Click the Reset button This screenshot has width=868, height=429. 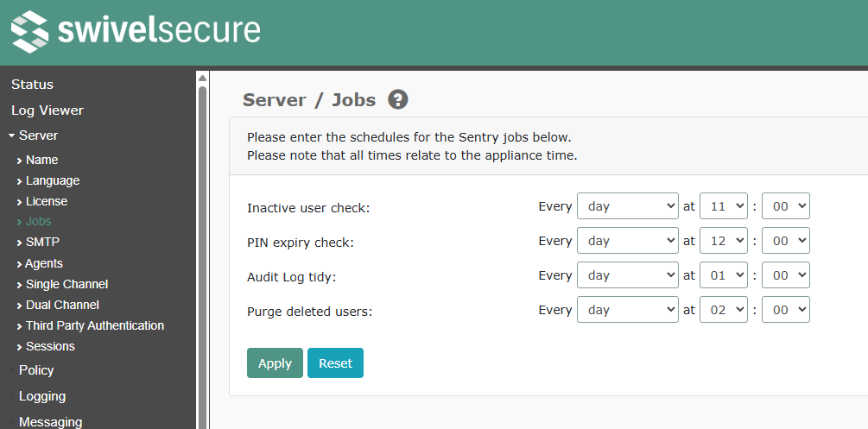click(335, 363)
